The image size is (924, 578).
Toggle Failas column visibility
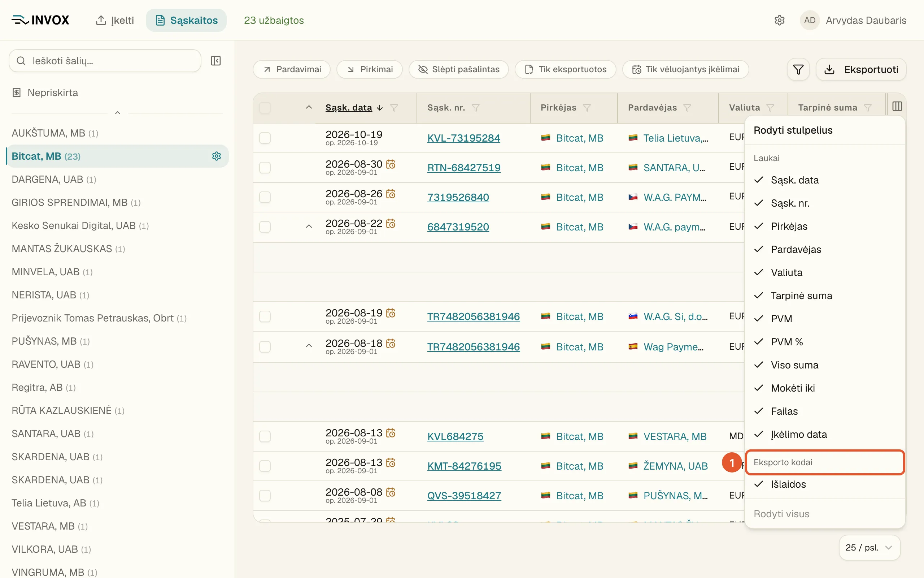[825, 411]
